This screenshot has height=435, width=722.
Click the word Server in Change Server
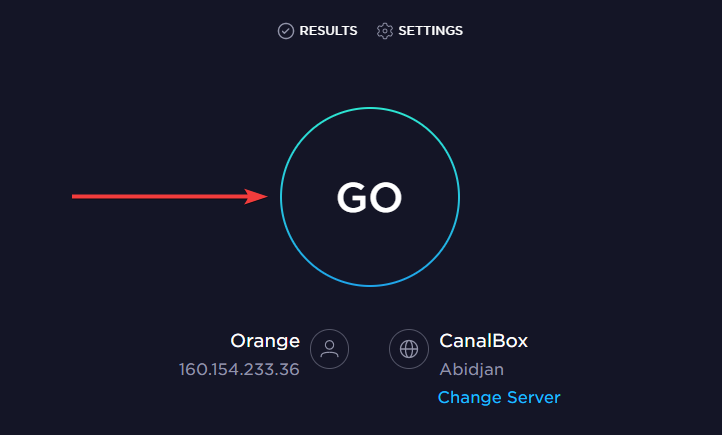[533, 397]
